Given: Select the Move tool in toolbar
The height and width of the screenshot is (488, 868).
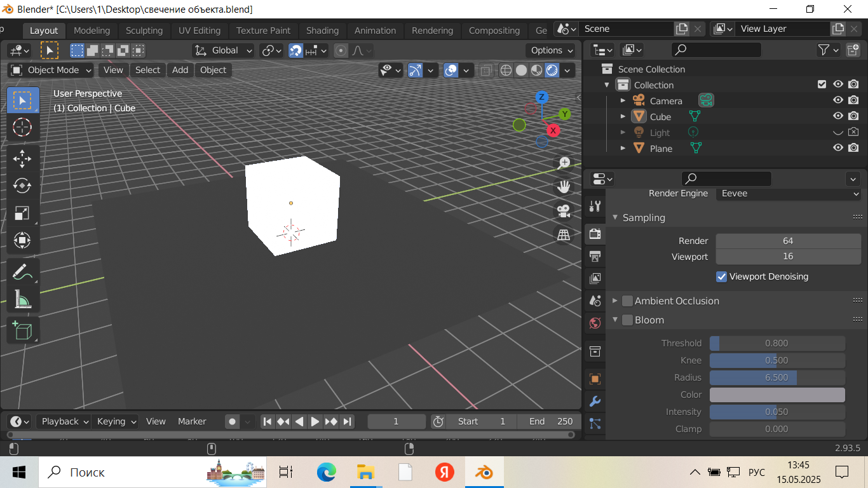Looking at the screenshot, I should pos(22,158).
